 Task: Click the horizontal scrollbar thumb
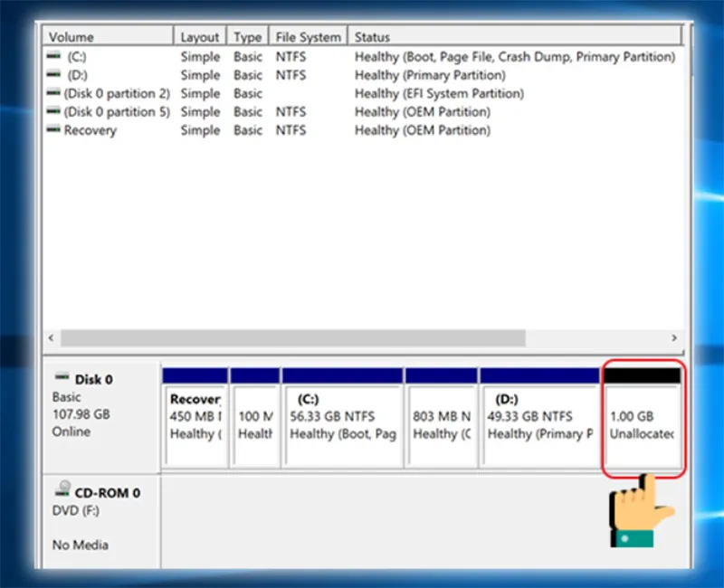point(292,337)
